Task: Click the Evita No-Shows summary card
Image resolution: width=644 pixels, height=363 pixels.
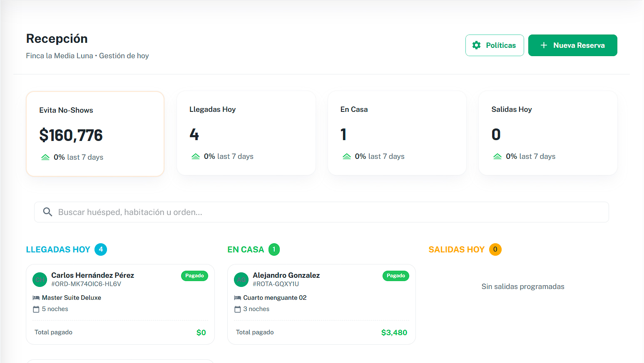Action: tap(95, 133)
